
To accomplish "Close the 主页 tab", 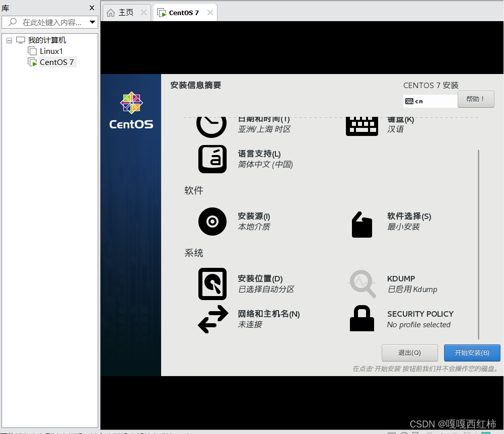I will (143, 13).
